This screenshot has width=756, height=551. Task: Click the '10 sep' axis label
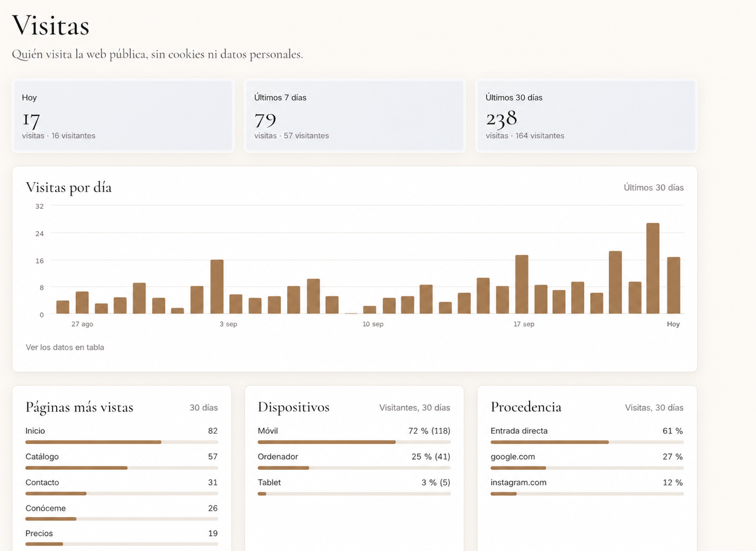[x=373, y=324]
